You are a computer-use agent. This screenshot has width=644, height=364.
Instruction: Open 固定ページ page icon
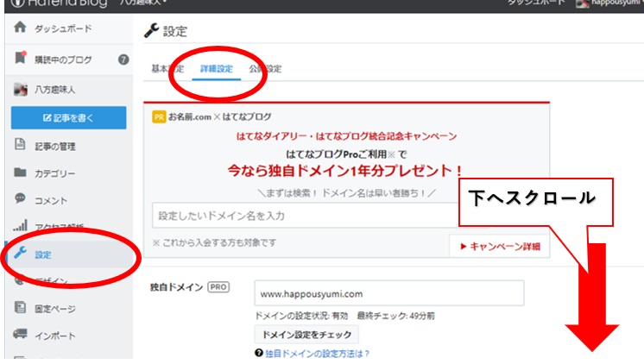click(x=20, y=307)
